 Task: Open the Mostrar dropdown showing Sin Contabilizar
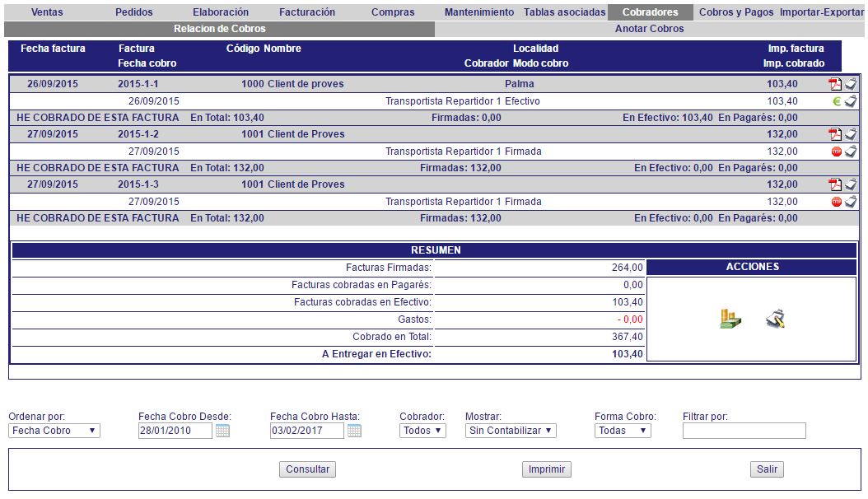[511, 431]
